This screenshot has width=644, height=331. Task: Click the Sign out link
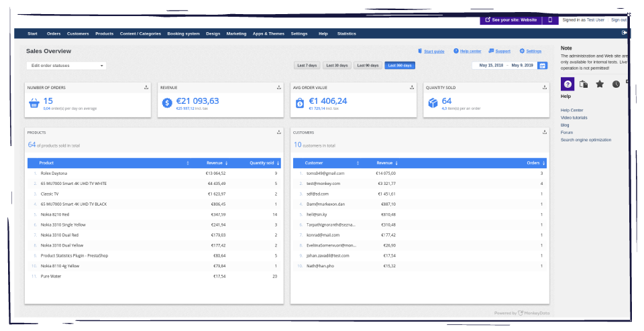tap(619, 19)
